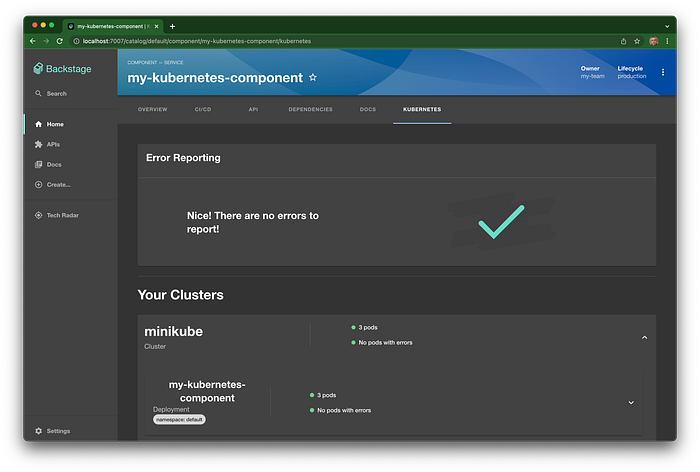Select the Kubernetes tab
700x472 pixels.
422,109
